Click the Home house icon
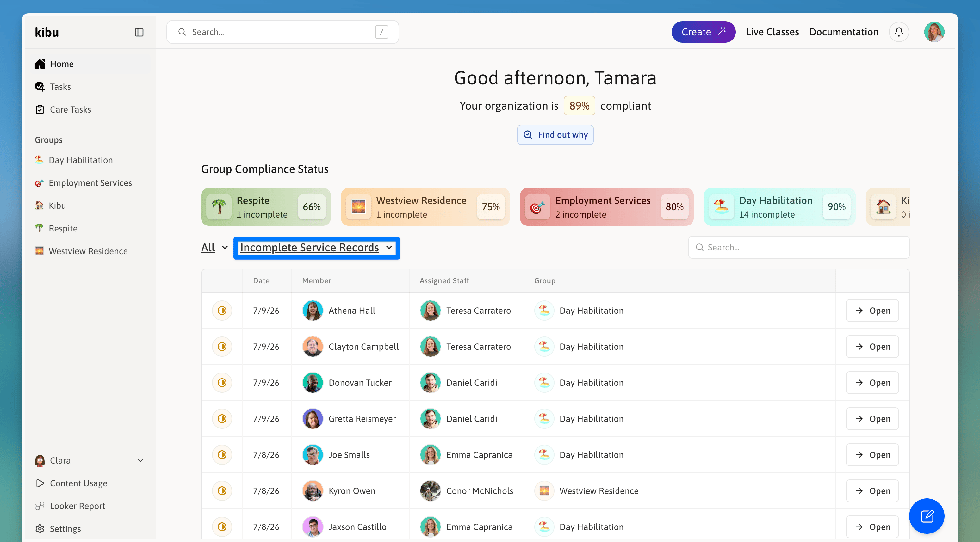Image resolution: width=980 pixels, height=542 pixels. tap(40, 64)
